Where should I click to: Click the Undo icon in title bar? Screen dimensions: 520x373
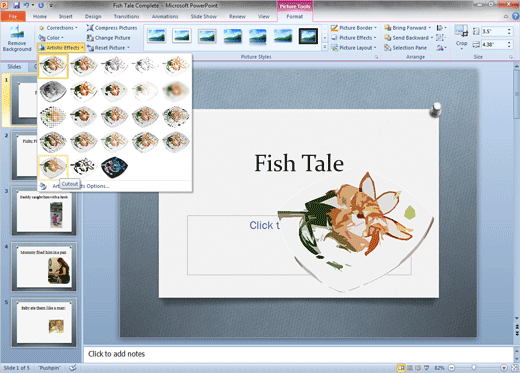click(26, 5)
